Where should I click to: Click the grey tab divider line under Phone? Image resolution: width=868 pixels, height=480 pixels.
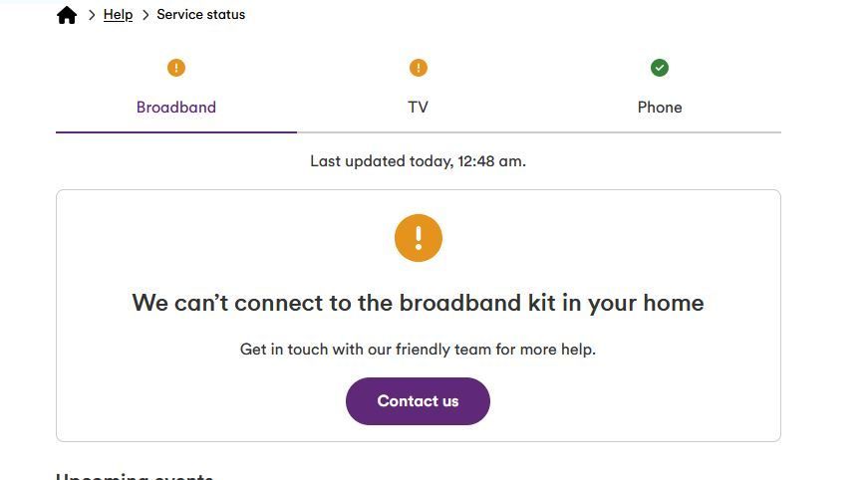tap(660, 132)
